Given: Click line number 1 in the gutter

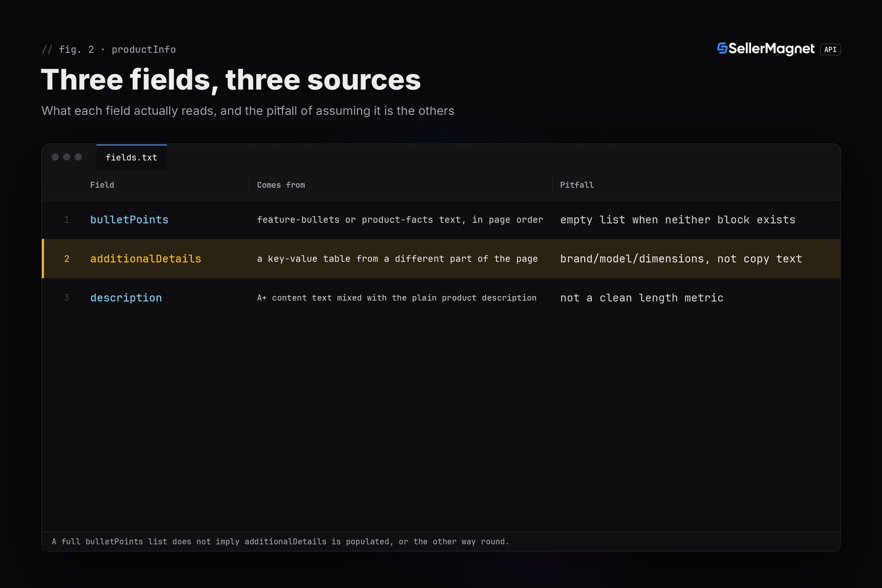Looking at the screenshot, I should tap(67, 220).
